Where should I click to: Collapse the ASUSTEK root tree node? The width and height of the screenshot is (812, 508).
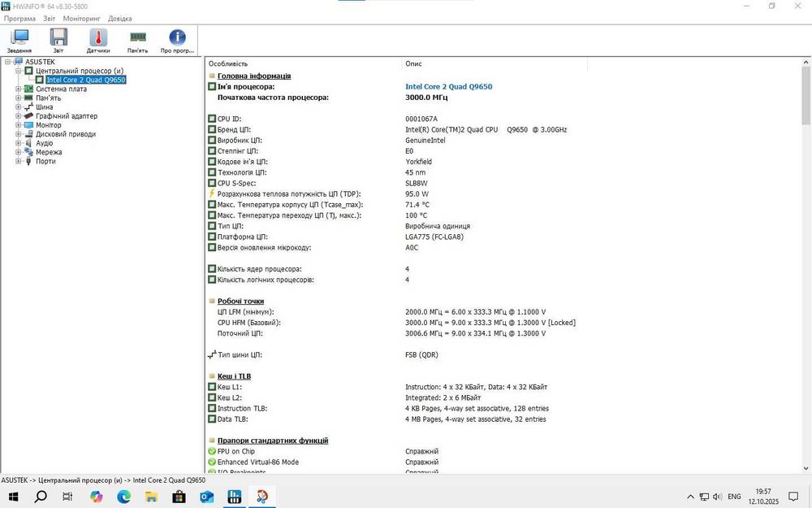(8, 62)
